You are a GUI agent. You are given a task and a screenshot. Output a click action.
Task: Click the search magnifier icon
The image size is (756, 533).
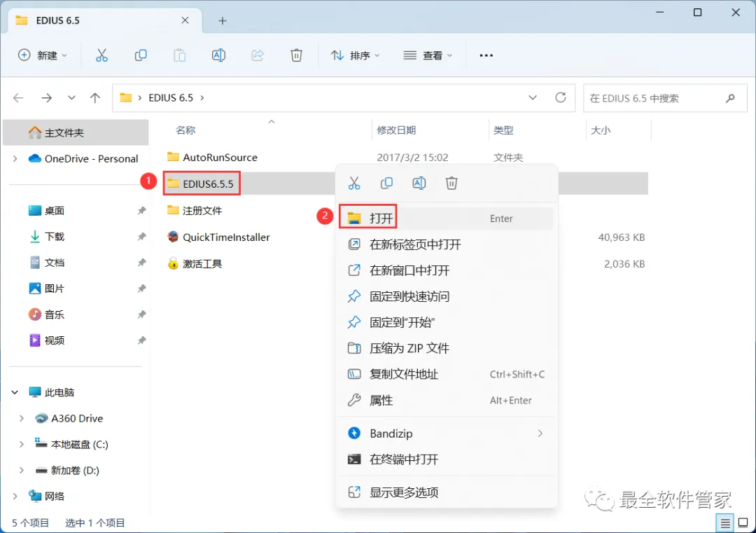point(730,98)
